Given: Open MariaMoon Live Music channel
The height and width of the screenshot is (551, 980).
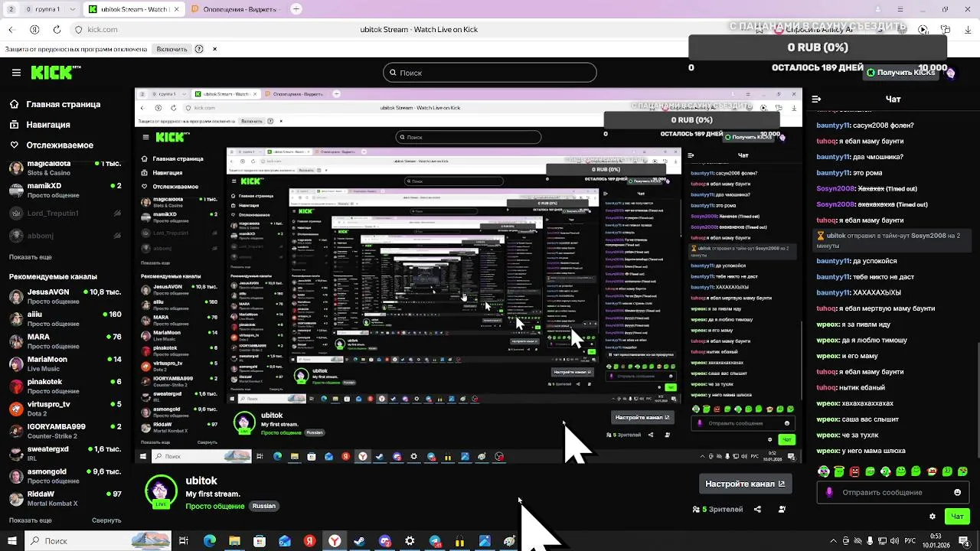Looking at the screenshot, I should (65, 364).
